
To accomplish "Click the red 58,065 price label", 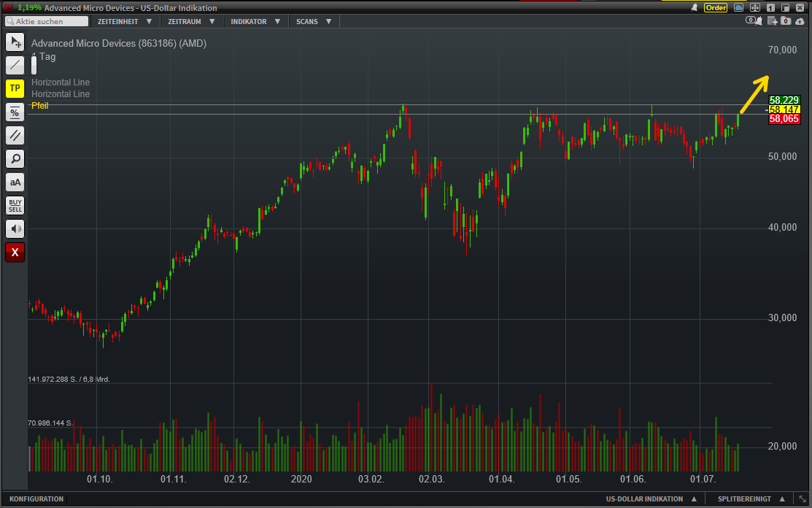I will point(784,118).
